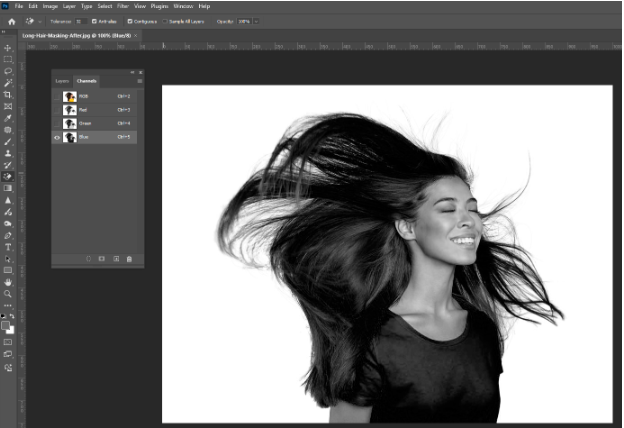Toggle Quick Mask mode

[x=8, y=342]
